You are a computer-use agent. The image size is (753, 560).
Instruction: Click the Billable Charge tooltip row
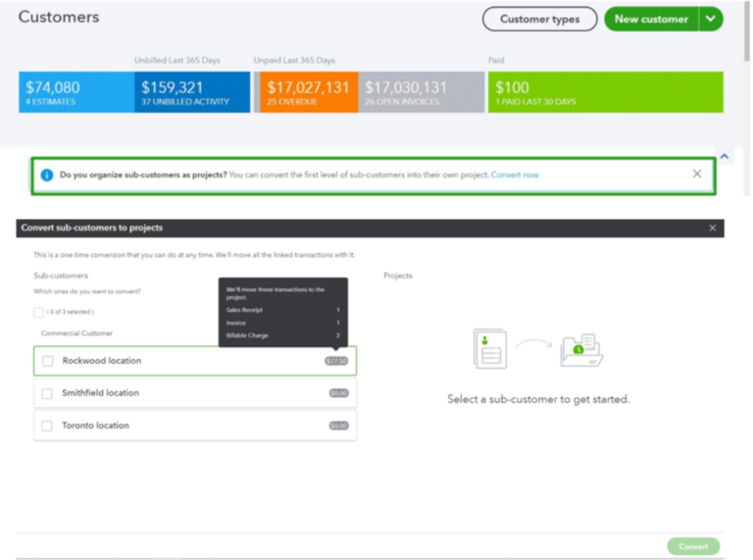tap(282, 335)
